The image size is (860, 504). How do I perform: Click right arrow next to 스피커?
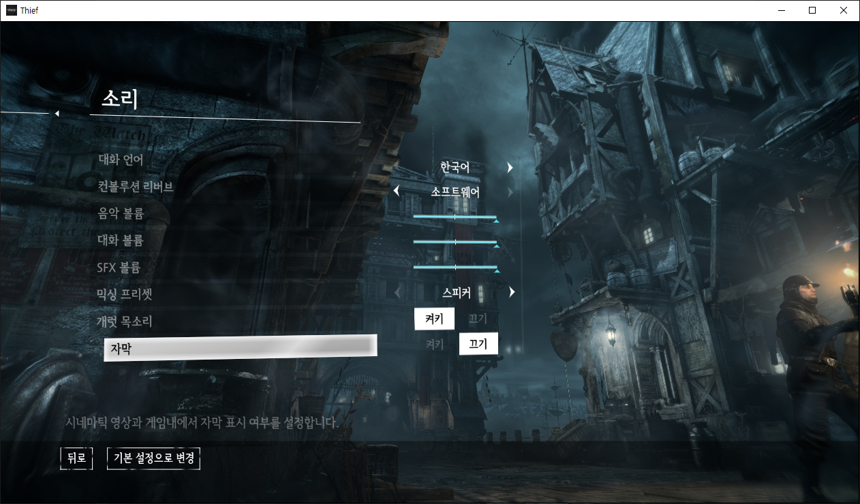pos(511,292)
